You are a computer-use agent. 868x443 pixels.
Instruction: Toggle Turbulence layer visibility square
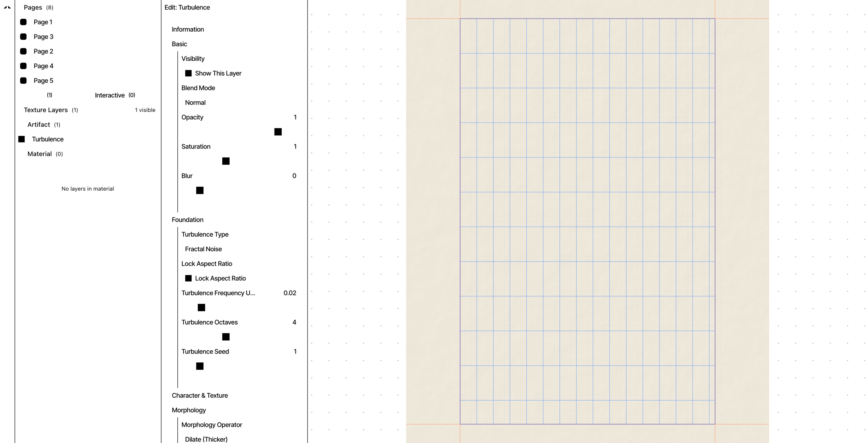(22, 139)
